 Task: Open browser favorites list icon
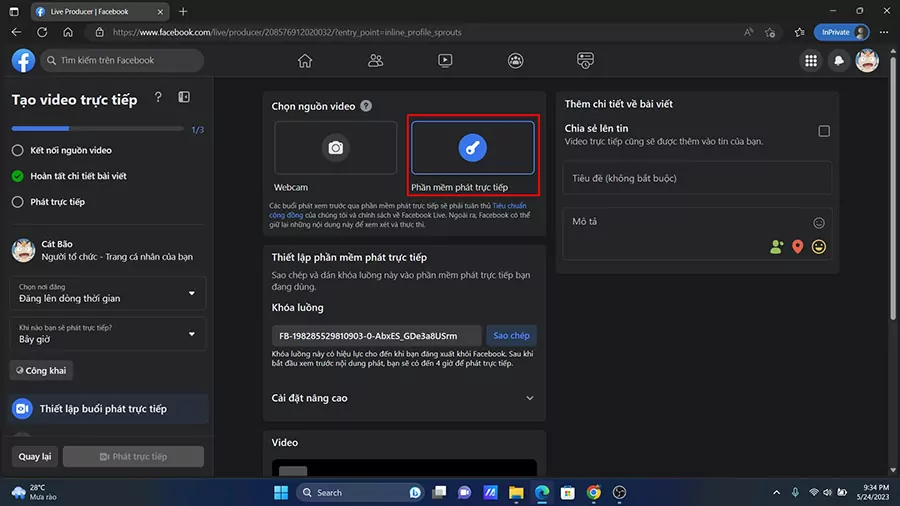click(x=800, y=33)
